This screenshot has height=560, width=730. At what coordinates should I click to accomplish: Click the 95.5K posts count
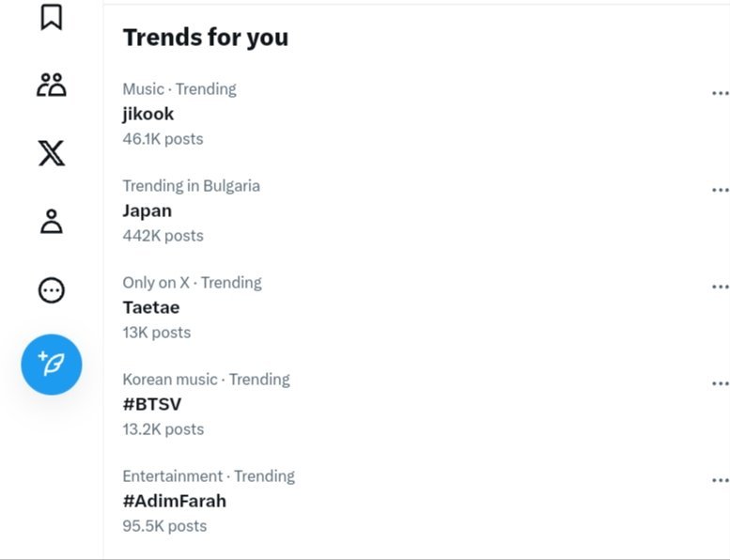click(165, 526)
